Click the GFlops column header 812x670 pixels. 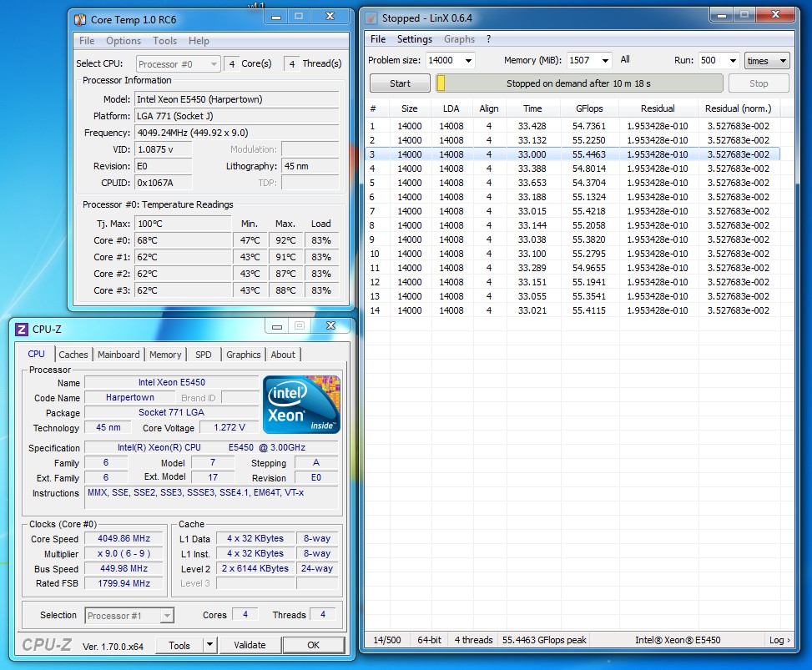tap(589, 108)
